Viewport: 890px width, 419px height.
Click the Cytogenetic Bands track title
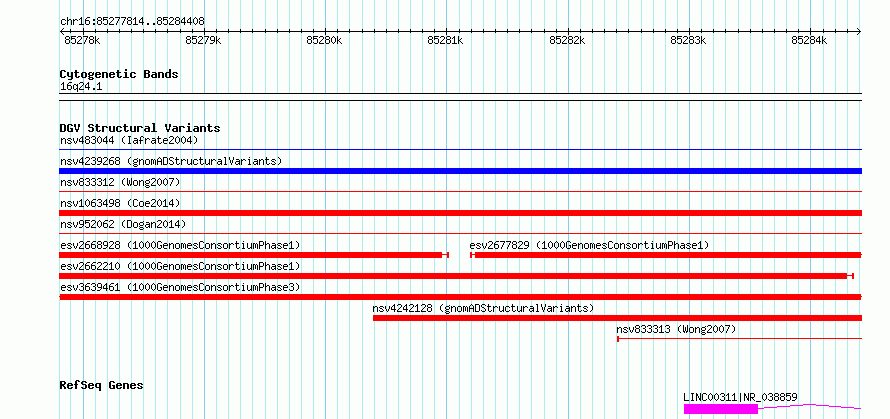(x=119, y=74)
